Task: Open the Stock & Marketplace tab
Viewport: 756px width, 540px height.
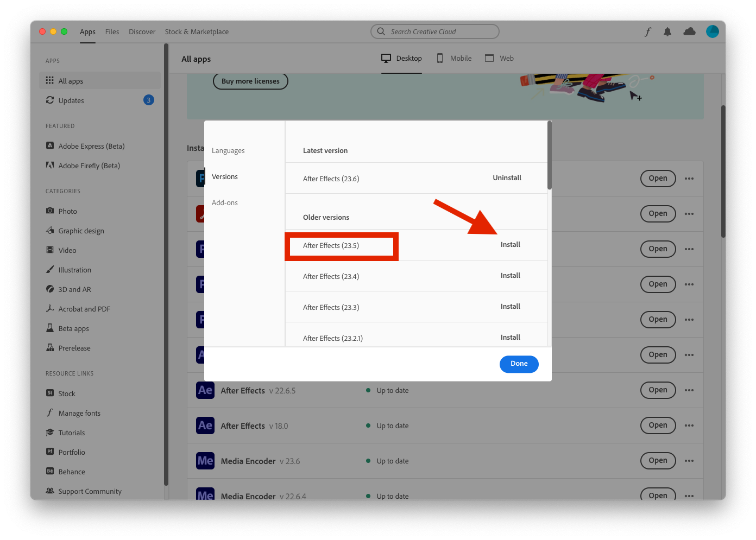Action: coord(197,32)
